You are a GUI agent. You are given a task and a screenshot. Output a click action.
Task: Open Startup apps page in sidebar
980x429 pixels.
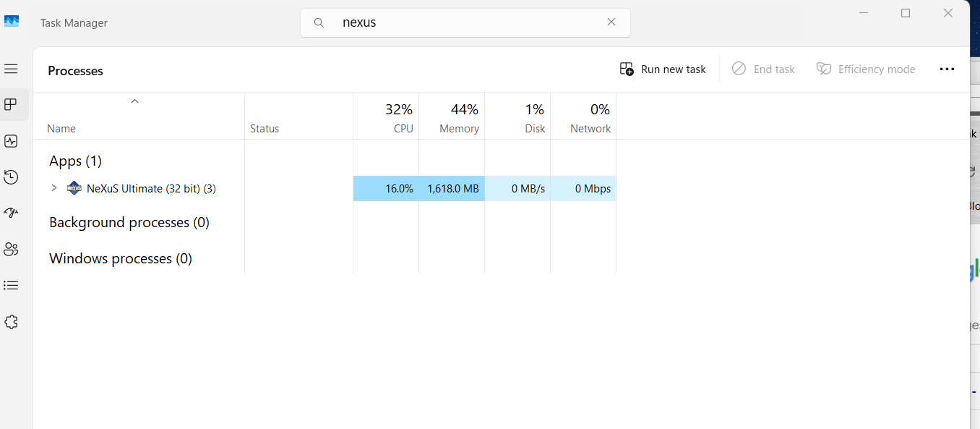pyautogui.click(x=11, y=213)
